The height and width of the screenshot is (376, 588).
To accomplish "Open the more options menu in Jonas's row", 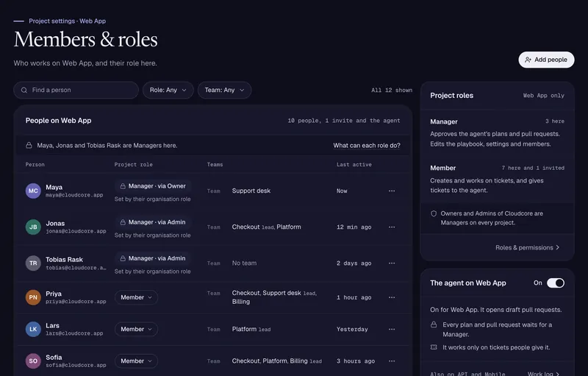I will pos(392,227).
